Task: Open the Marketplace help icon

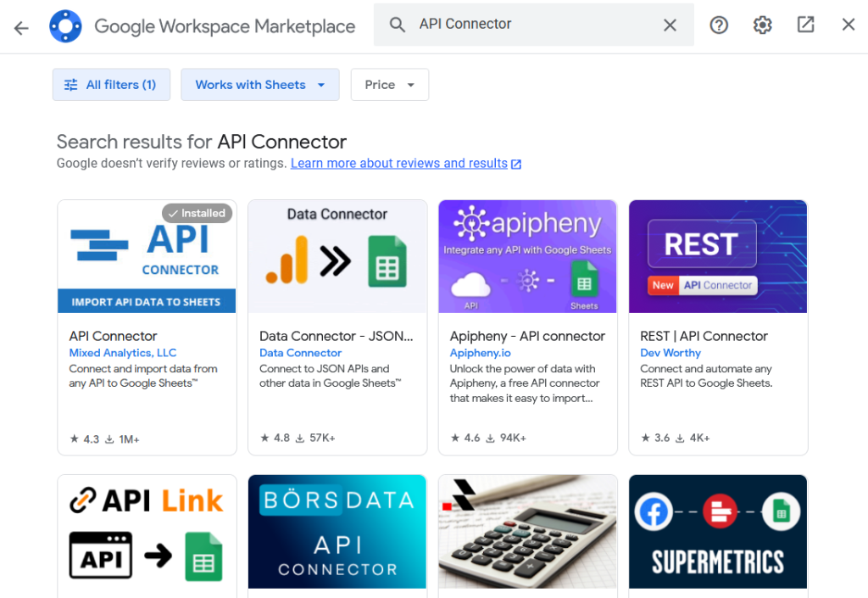Action: click(x=719, y=25)
